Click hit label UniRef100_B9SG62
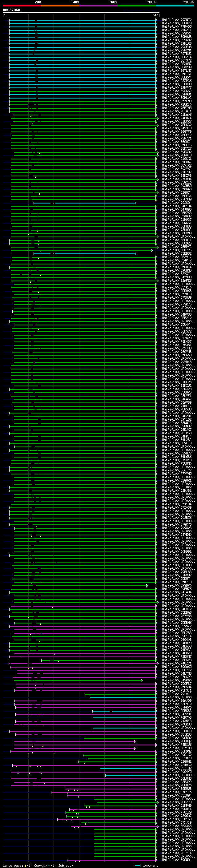 [177, 91]
